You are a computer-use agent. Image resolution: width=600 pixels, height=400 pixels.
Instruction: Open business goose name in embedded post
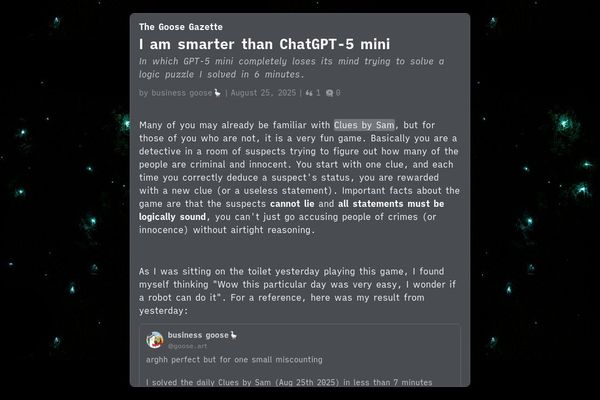click(x=197, y=335)
